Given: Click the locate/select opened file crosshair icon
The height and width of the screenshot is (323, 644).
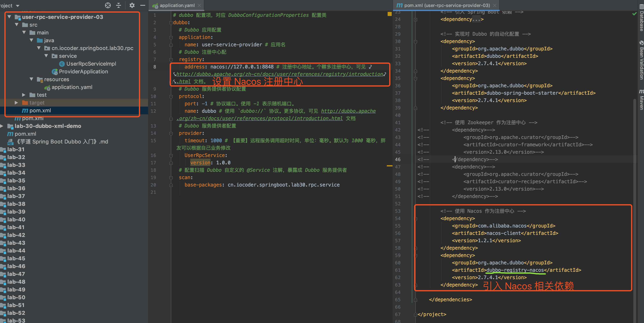Looking at the screenshot, I should point(108,5).
